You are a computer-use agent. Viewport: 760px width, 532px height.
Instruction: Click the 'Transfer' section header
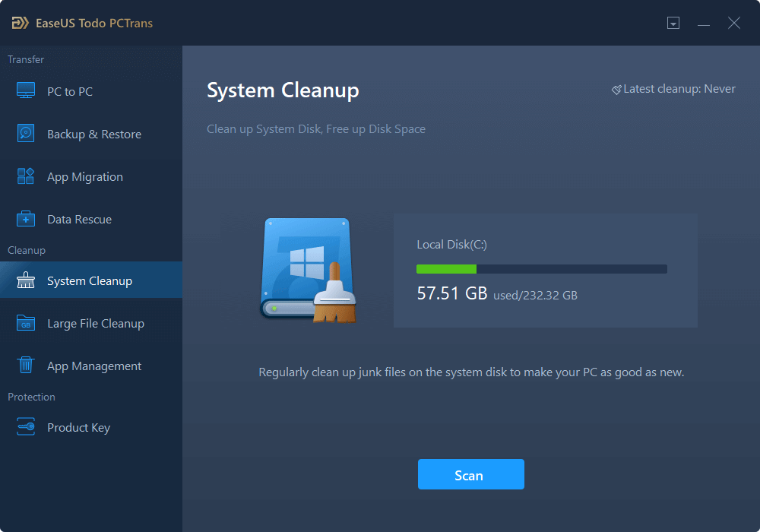26,59
